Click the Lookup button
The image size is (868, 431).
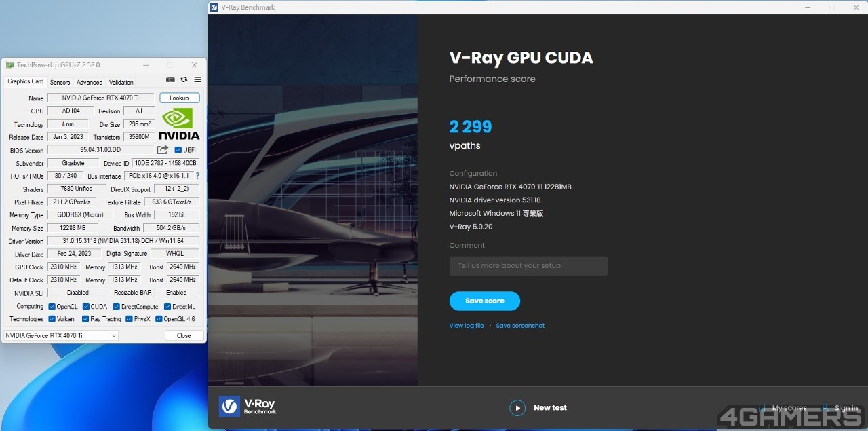(x=179, y=98)
